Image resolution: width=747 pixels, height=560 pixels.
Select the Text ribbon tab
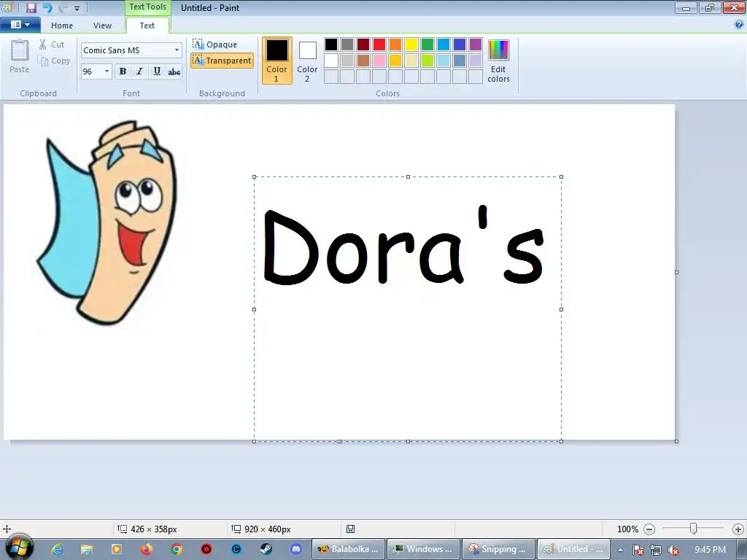tap(147, 26)
